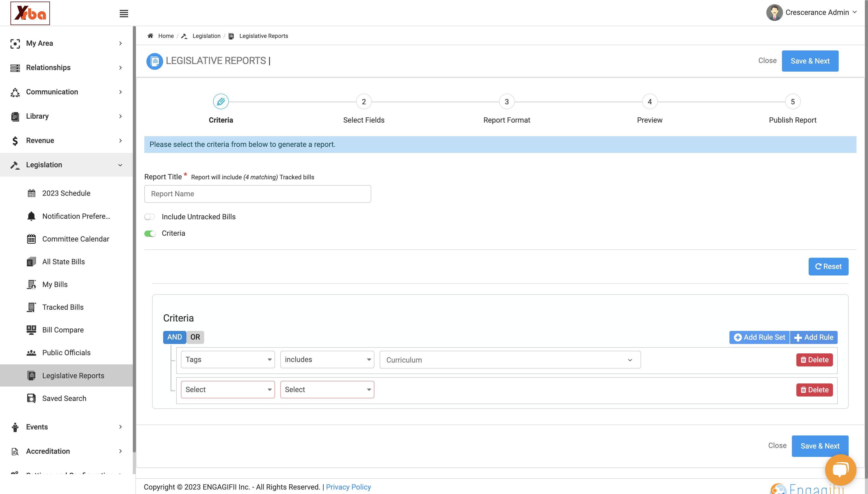Click Add Rule Set

[x=760, y=337]
